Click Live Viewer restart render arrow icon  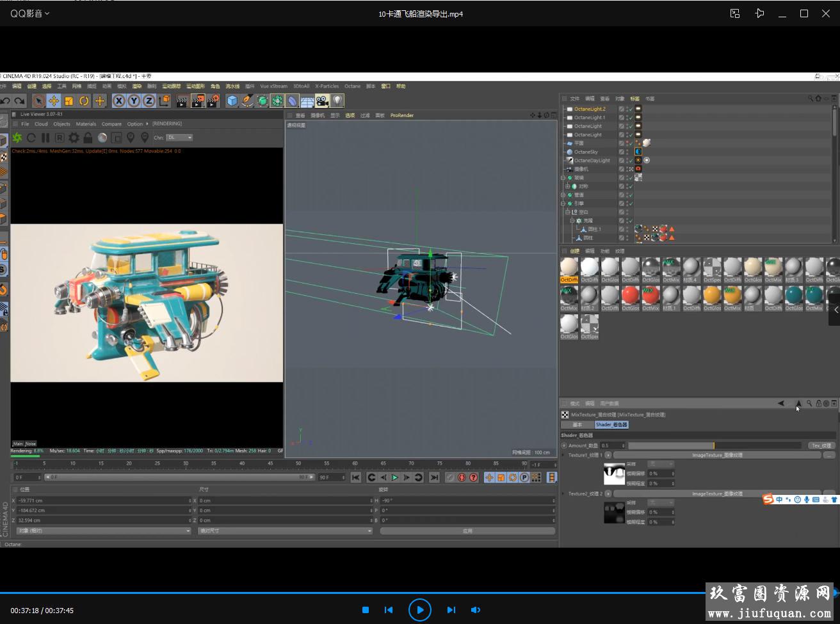(32, 138)
